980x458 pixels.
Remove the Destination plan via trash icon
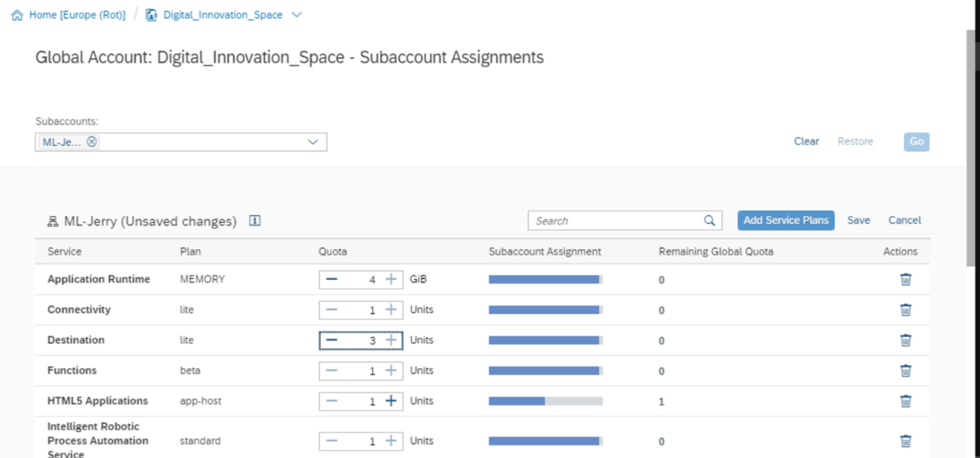(x=906, y=340)
